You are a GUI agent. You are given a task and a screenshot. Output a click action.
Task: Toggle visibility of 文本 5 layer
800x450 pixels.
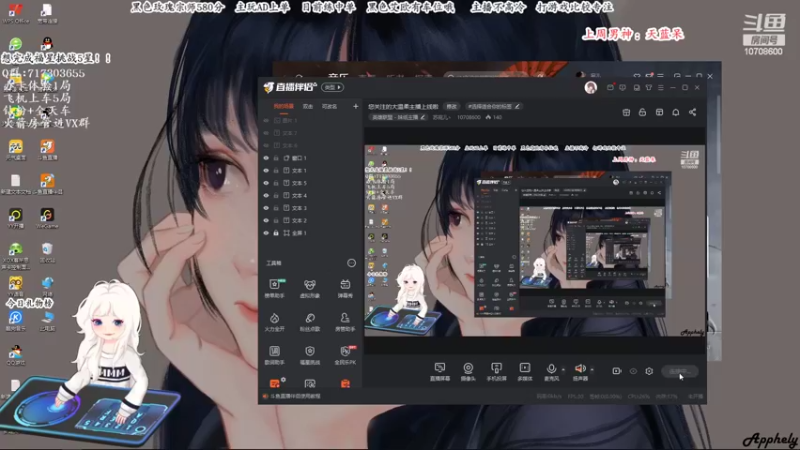(x=266, y=183)
